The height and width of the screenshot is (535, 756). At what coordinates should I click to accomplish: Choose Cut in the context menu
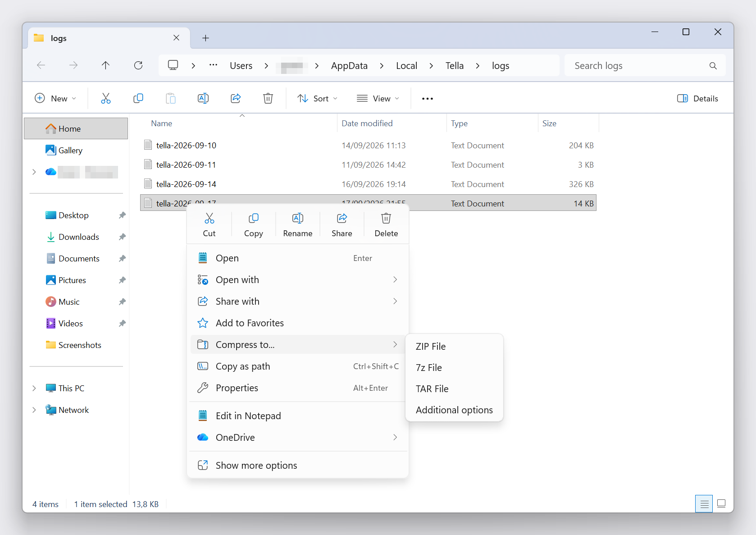pos(209,224)
